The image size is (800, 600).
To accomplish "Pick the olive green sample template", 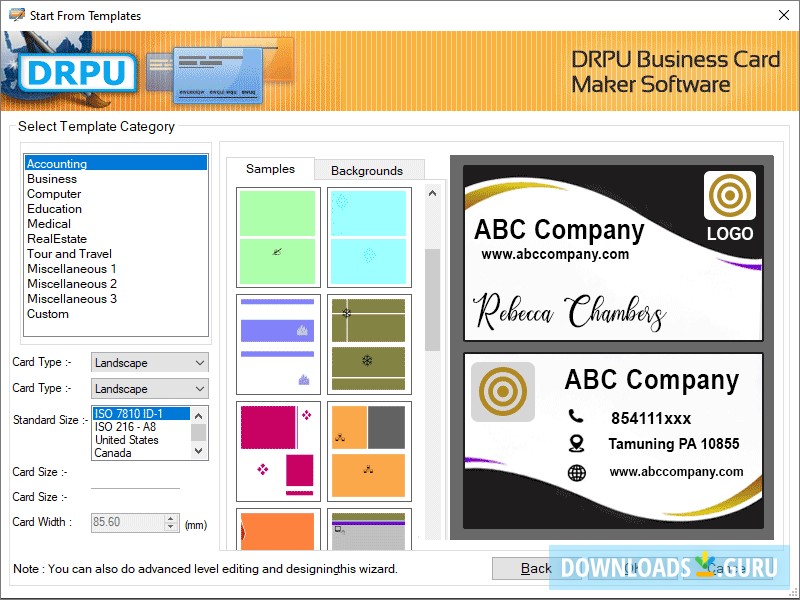I will [x=369, y=344].
